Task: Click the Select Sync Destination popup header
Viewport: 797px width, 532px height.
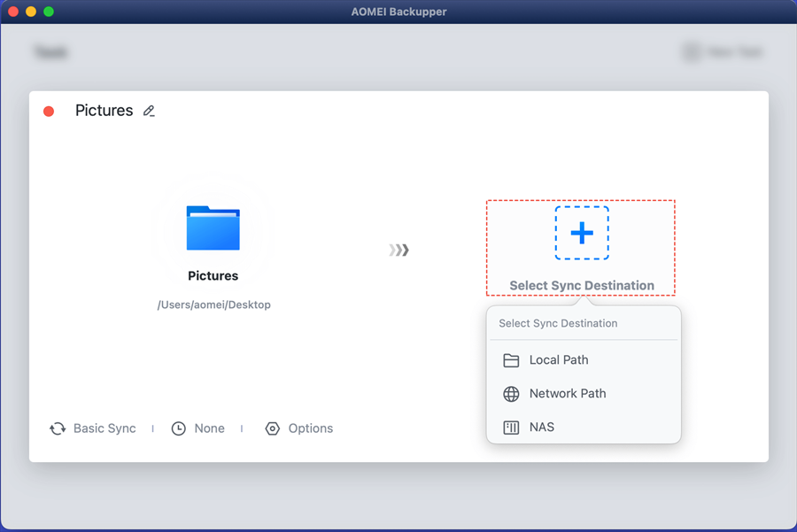Action: (558, 323)
